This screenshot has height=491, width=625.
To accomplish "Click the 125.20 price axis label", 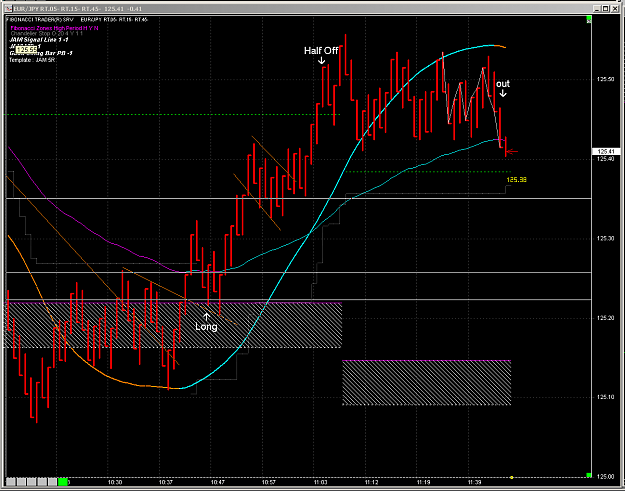I will tap(605, 318).
